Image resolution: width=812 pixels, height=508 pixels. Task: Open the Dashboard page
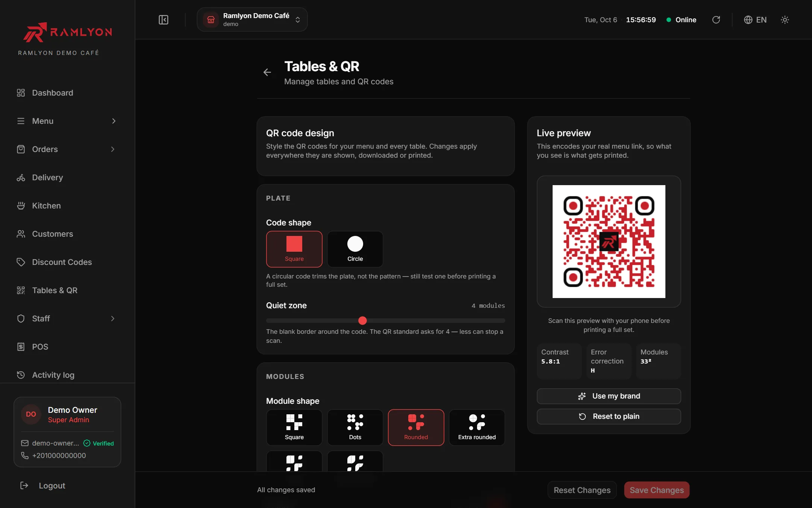pyautogui.click(x=67, y=93)
